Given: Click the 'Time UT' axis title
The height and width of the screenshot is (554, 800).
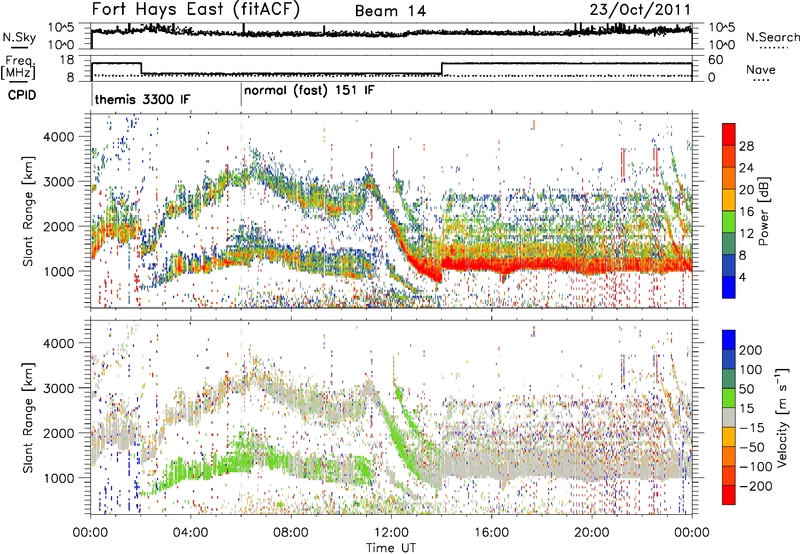Looking at the screenshot, I should 391,548.
